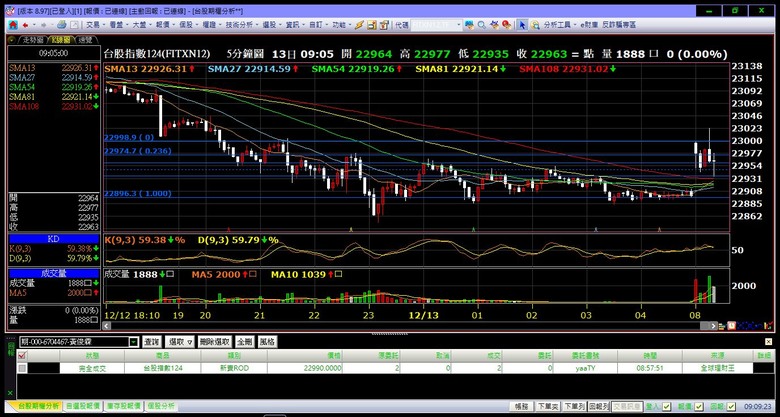The width and height of the screenshot is (780, 417).
Task: Switch to the 庫存股報價 bottom tab
Action: (x=124, y=407)
